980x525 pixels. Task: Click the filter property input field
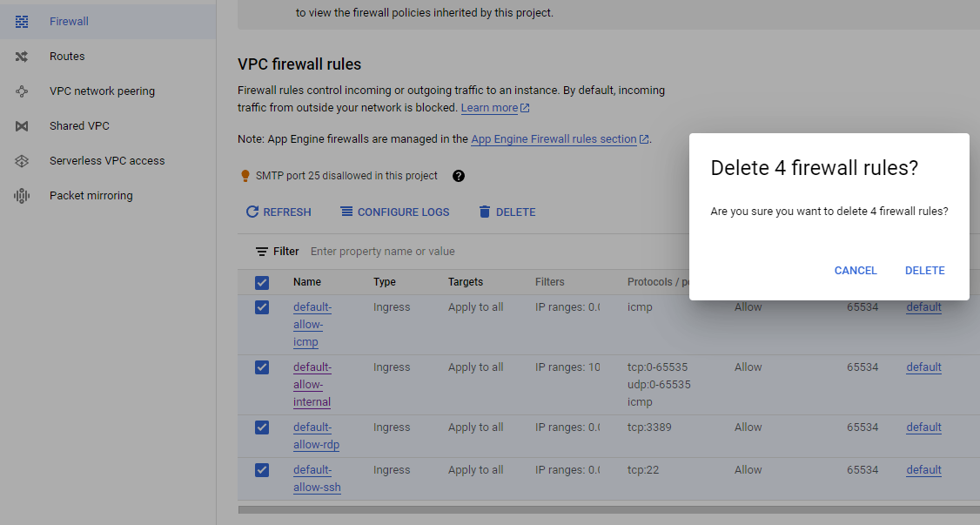click(392, 251)
